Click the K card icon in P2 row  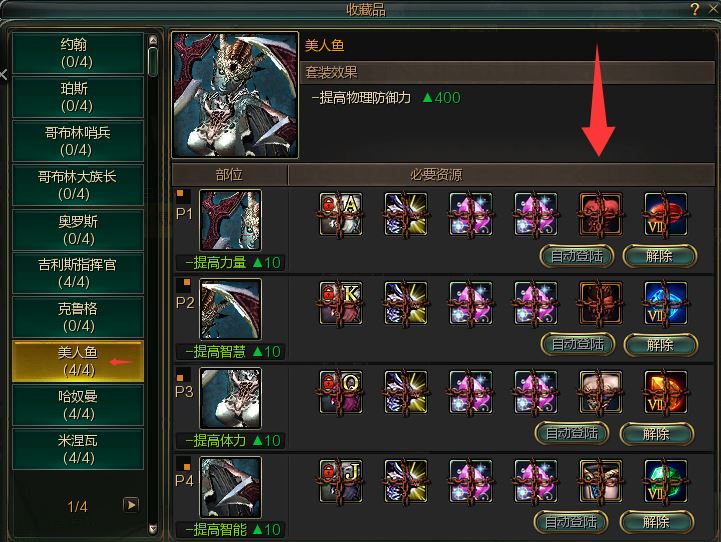point(341,303)
